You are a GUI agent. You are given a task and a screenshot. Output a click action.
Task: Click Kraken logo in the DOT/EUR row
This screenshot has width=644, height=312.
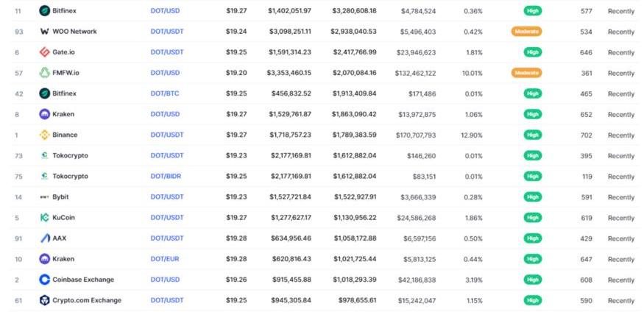point(45,259)
